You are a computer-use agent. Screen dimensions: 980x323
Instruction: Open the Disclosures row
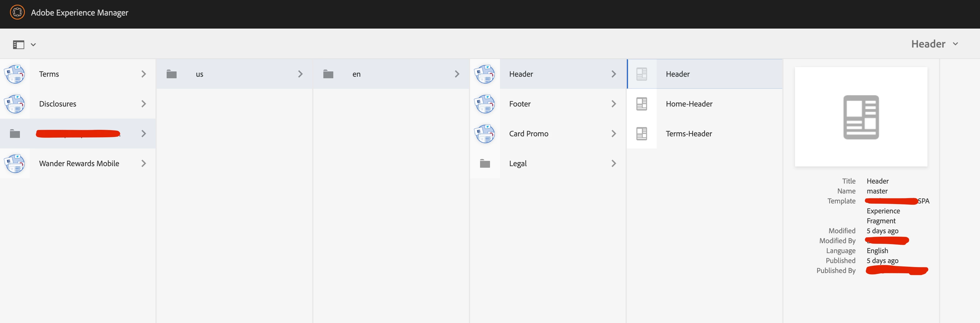point(78,104)
